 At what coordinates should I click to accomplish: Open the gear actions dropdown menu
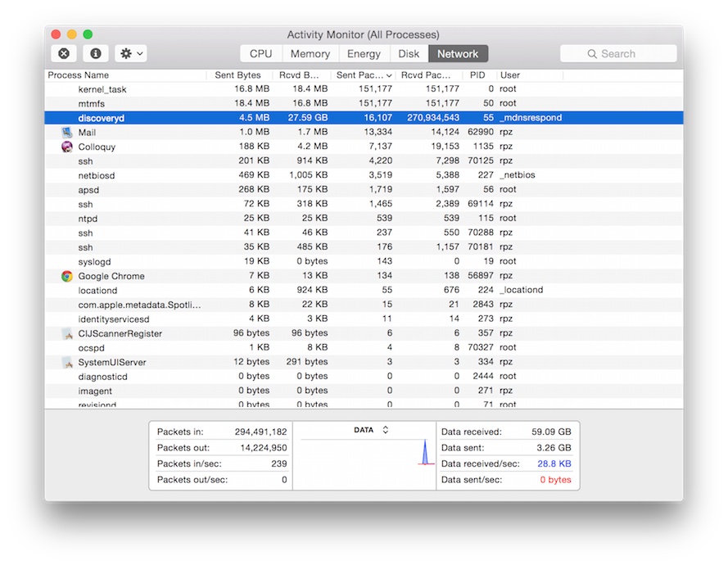131,53
